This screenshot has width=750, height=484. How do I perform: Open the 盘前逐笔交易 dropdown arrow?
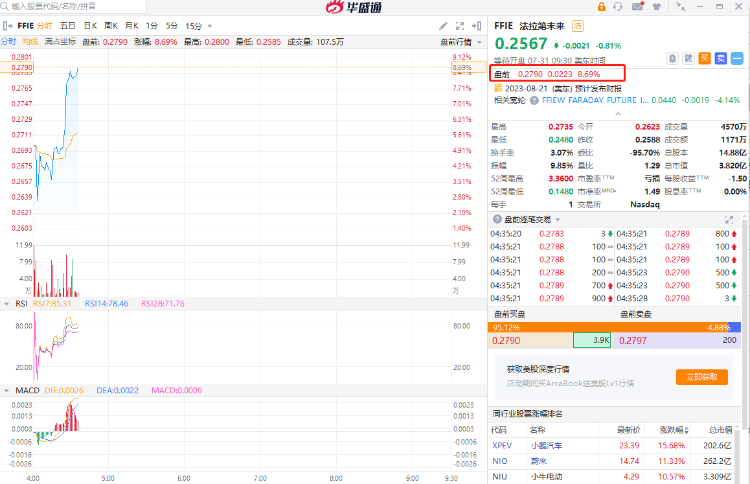[x=558, y=220]
